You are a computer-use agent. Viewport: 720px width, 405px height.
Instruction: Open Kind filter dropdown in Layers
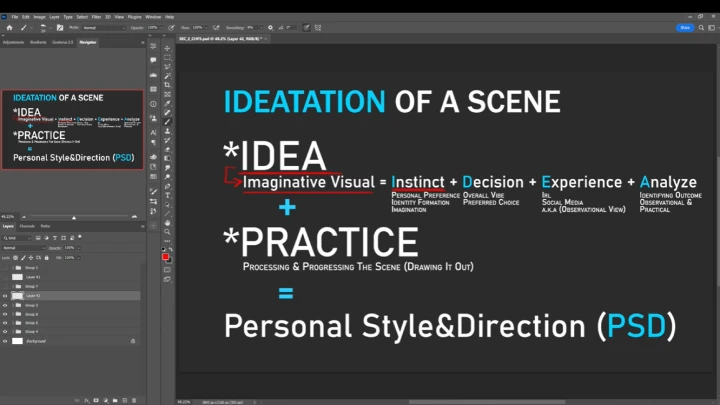click(17, 238)
